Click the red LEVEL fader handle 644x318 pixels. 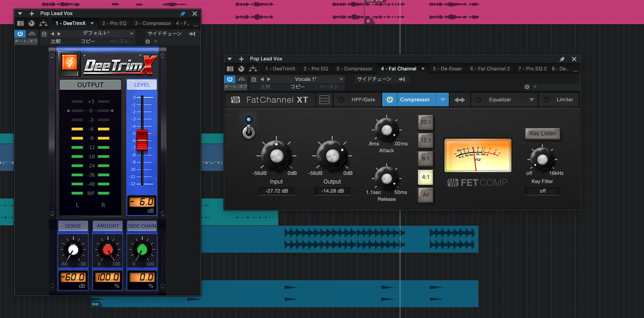142,140
